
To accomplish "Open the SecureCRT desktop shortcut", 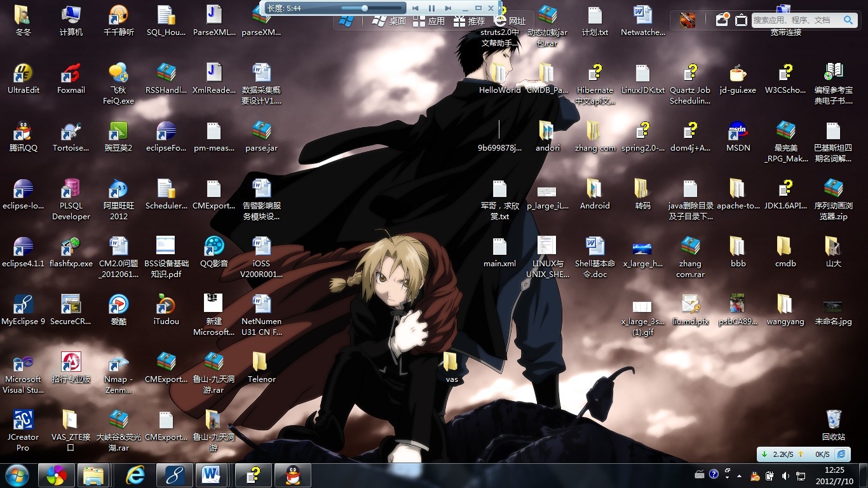I will [x=71, y=310].
